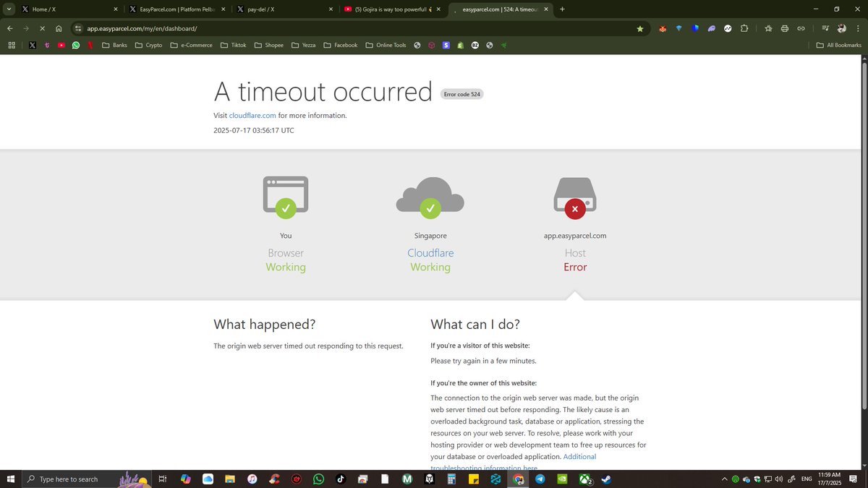Stop loading the page with X button
868x488 pixels.
coord(42,28)
